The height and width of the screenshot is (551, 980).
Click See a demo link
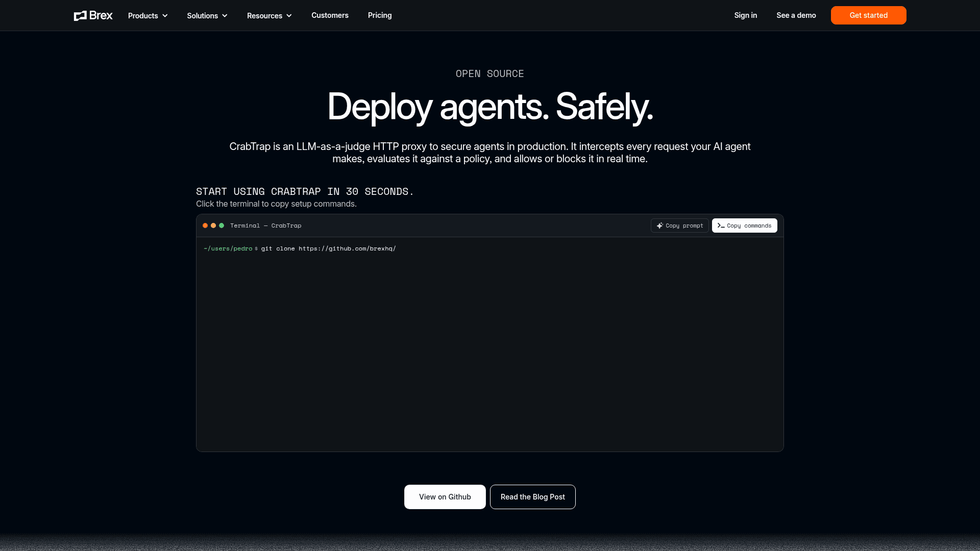click(x=796, y=15)
